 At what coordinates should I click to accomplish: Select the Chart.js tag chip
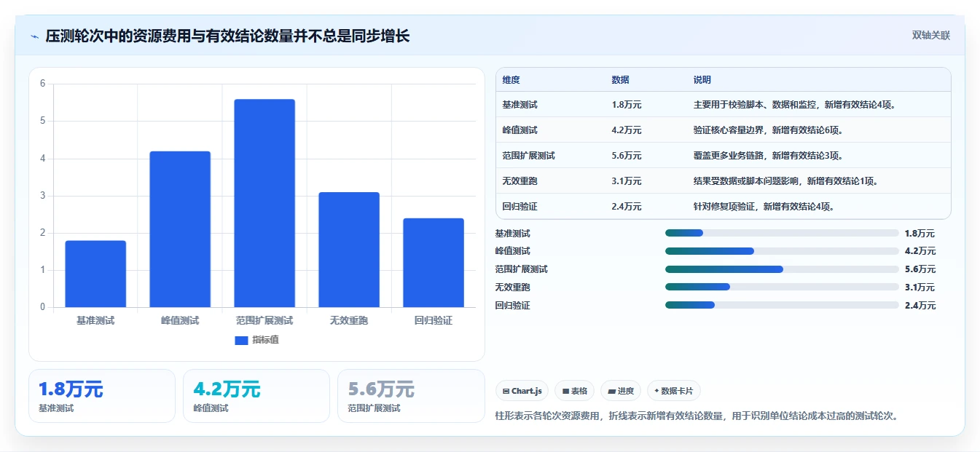click(522, 391)
